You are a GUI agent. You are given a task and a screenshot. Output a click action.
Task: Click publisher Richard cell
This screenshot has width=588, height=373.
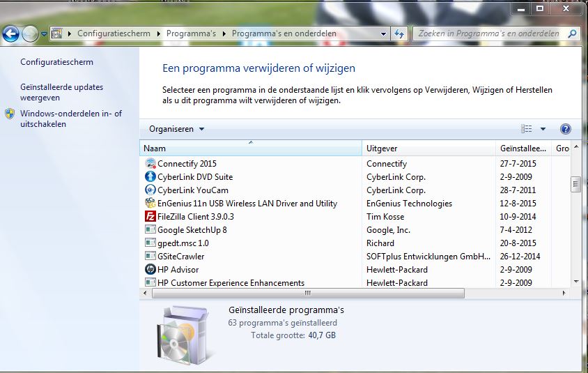(x=380, y=243)
